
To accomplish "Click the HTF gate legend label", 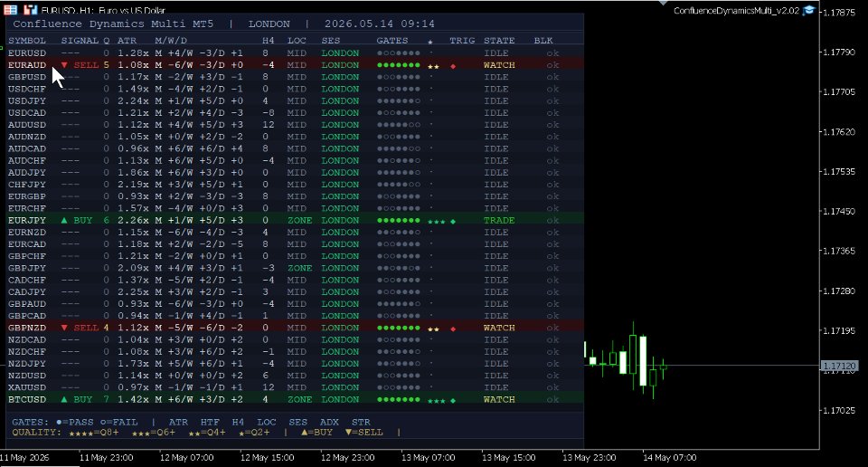I will coord(210,422).
